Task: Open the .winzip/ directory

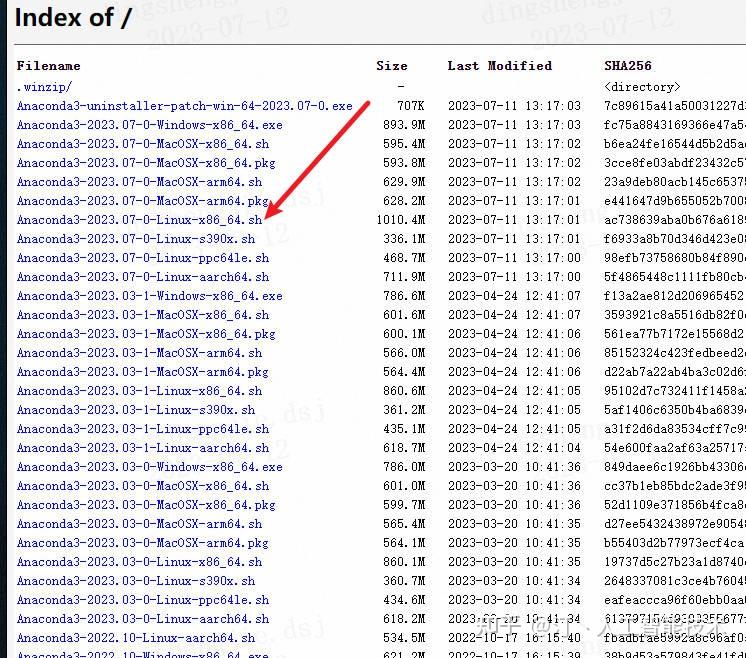Action: [x=44, y=87]
